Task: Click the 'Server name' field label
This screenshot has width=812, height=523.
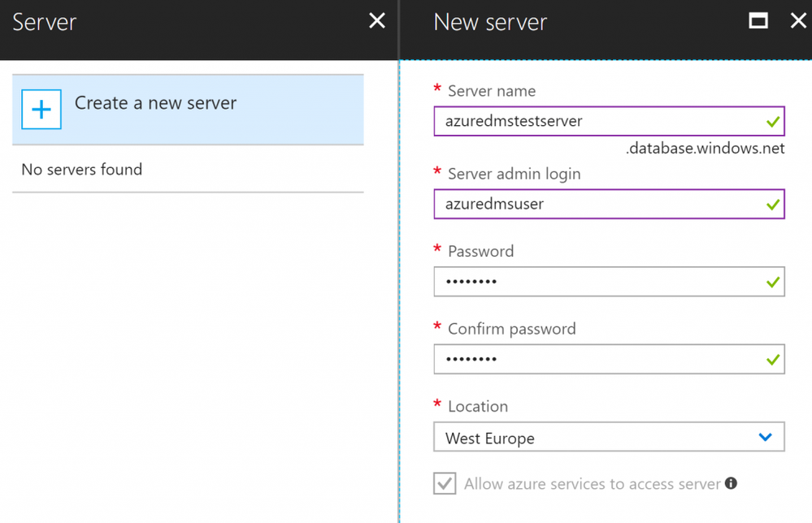Action: pyautogui.click(x=492, y=91)
